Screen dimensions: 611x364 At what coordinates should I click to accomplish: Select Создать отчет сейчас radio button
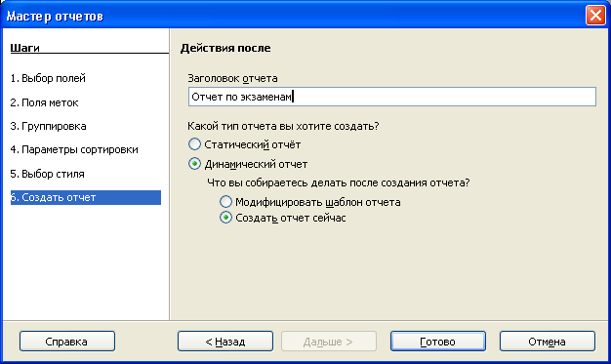pyautogui.click(x=282, y=218)
